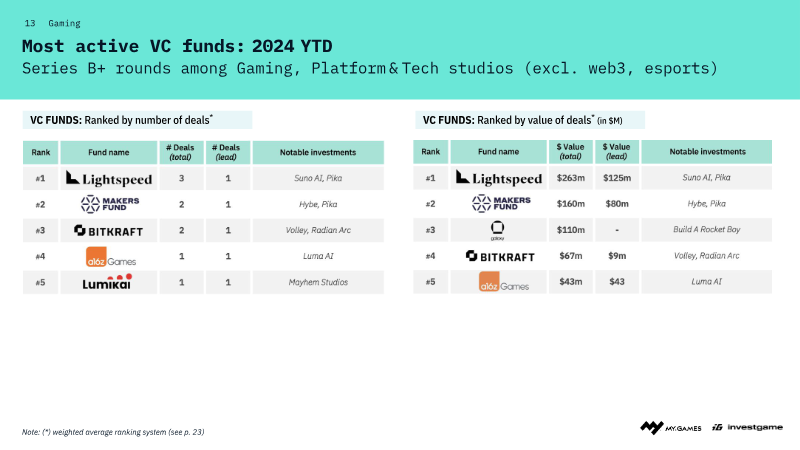This screenshot has height=450, width=800.
Task: Click 'Volley, Radian Arc' in number-of-deals table
Action: click(x=318, y=230)
